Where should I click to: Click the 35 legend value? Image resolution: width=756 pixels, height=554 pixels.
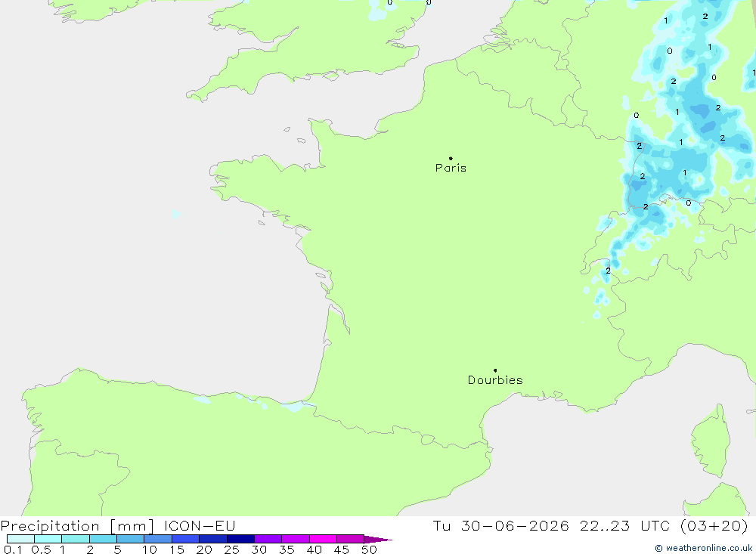pyautogui.click(x=287, y=549)
